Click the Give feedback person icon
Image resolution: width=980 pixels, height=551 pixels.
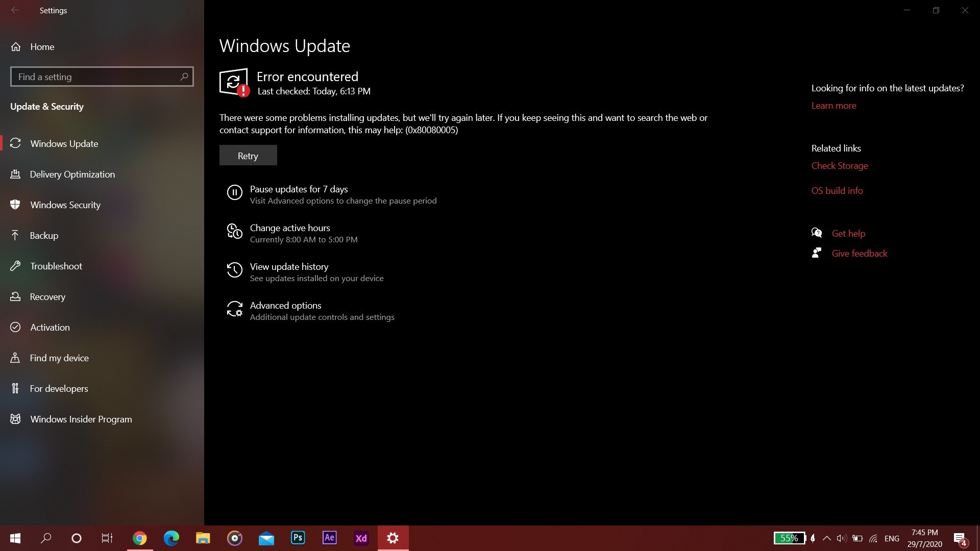point(817,253)
